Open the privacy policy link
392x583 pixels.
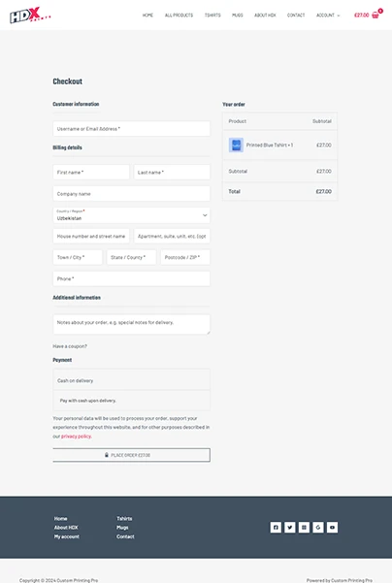tap(76, 437)
